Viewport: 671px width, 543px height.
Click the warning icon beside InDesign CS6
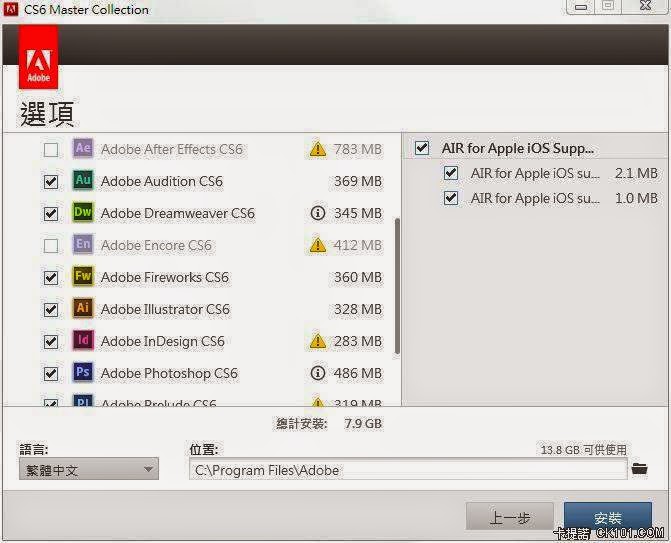tap(318, 341)
